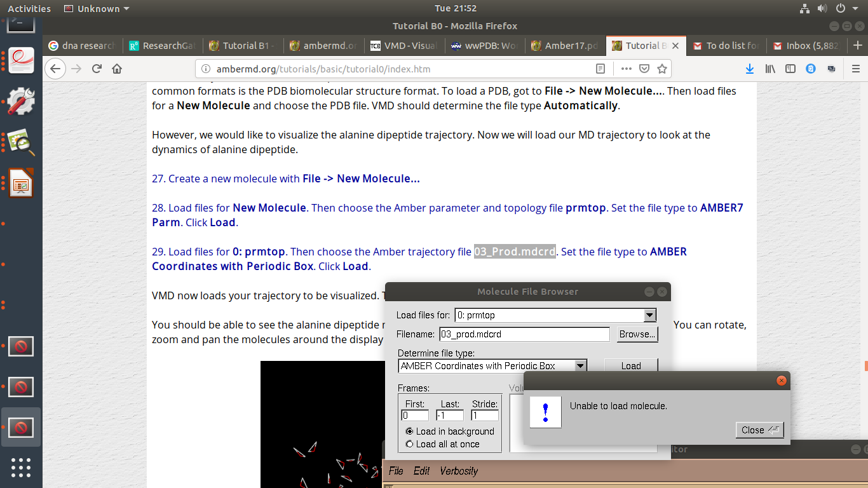Click the Stride frames input field
Viewport: 868px width, 488px height.
pos(484,416)
